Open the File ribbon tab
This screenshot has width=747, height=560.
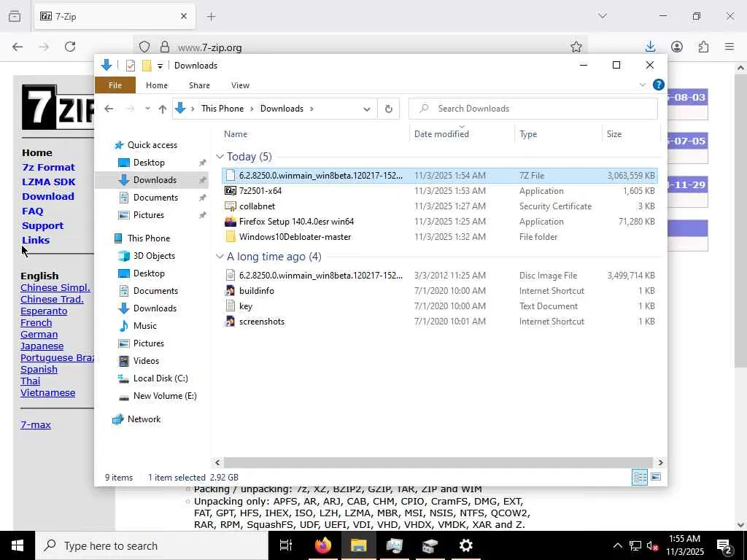coord(115,85)
